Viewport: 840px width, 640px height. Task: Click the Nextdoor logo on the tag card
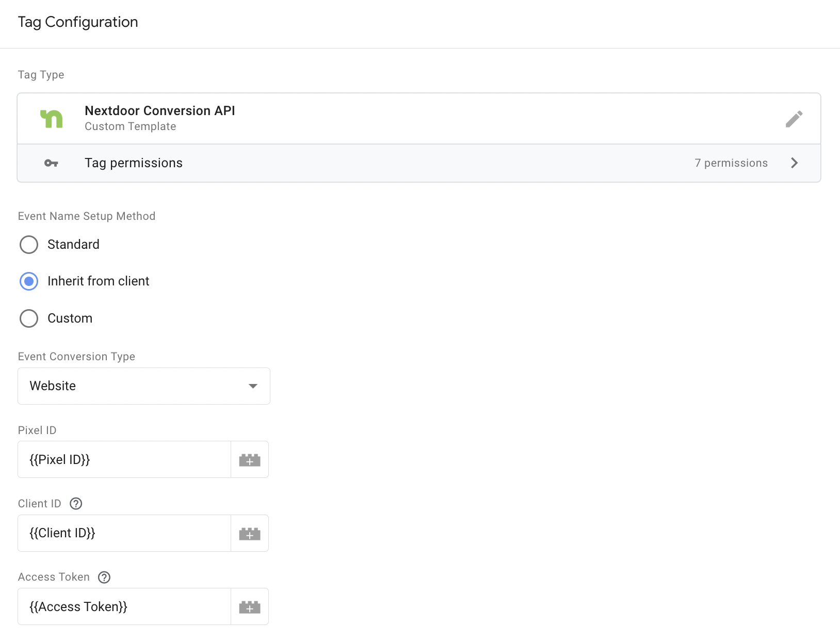pyautogui.click(x=52, y=118)
